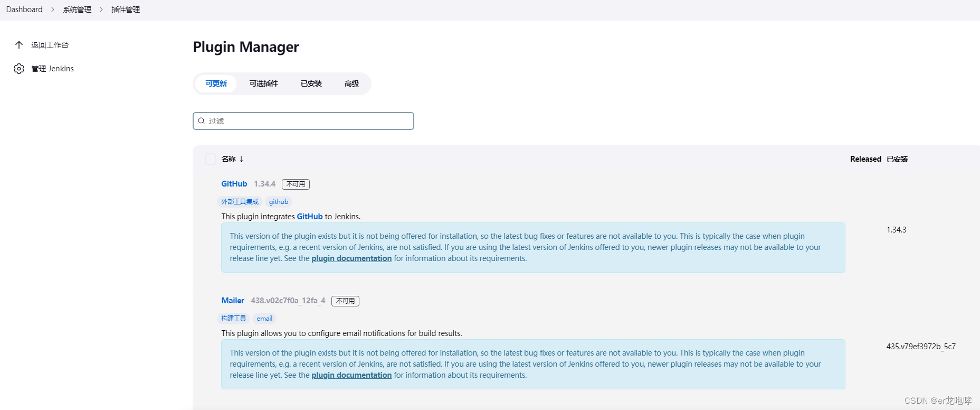980x410 pixels.
Task: Expand the chevron after 系统管理 breadcrumb
Action: [101, 10]
